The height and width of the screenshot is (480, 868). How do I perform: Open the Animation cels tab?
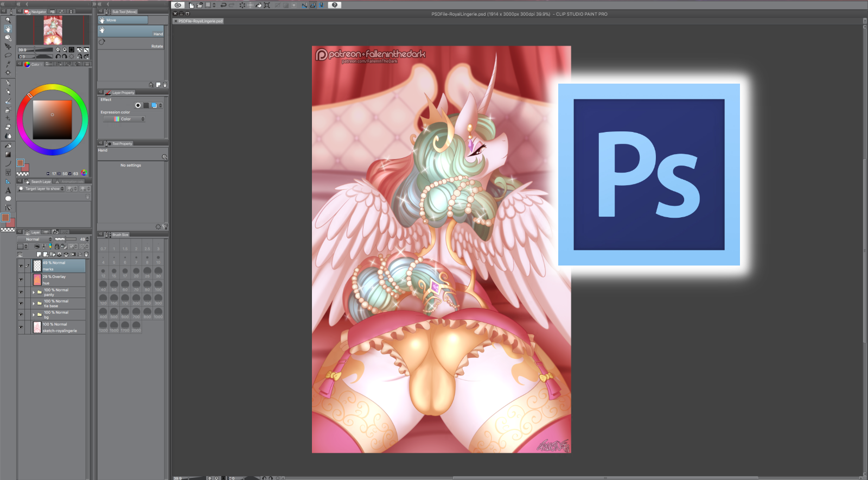[x=69, y=181]
